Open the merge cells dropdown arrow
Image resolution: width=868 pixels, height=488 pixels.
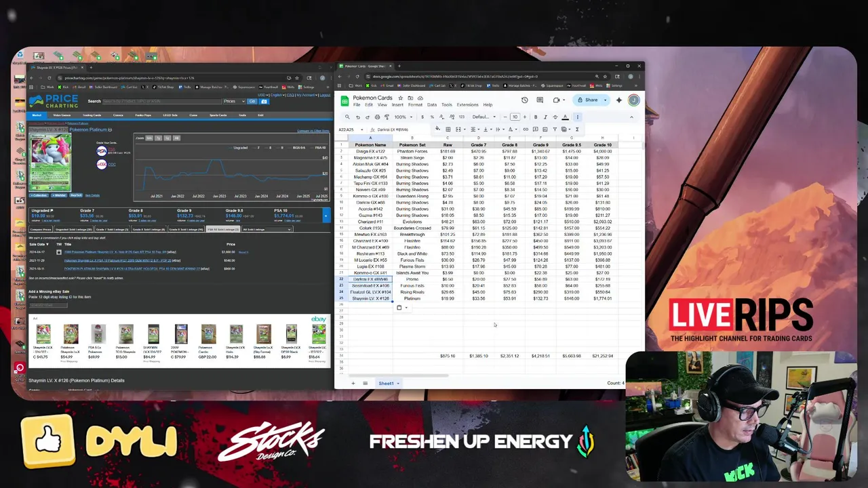(465, 129)
